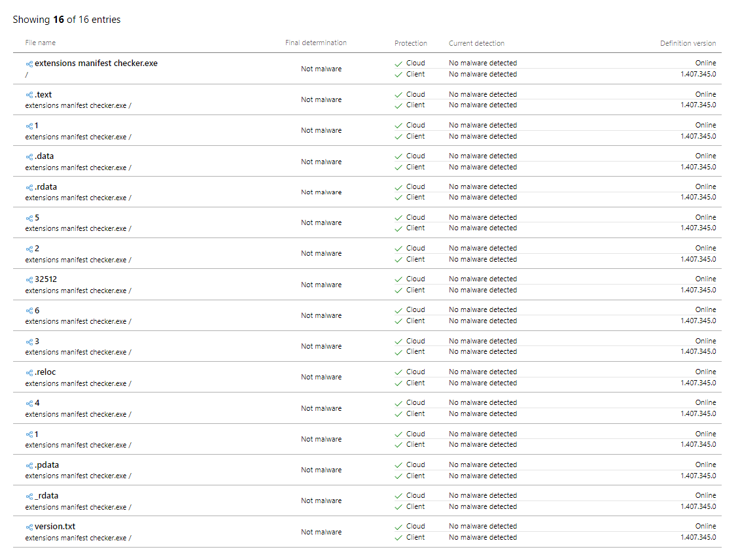740x560 pixels.
Task: Click 1.407.345.0 in the extensions manifest checker.exe row
Action: point(698,74)
